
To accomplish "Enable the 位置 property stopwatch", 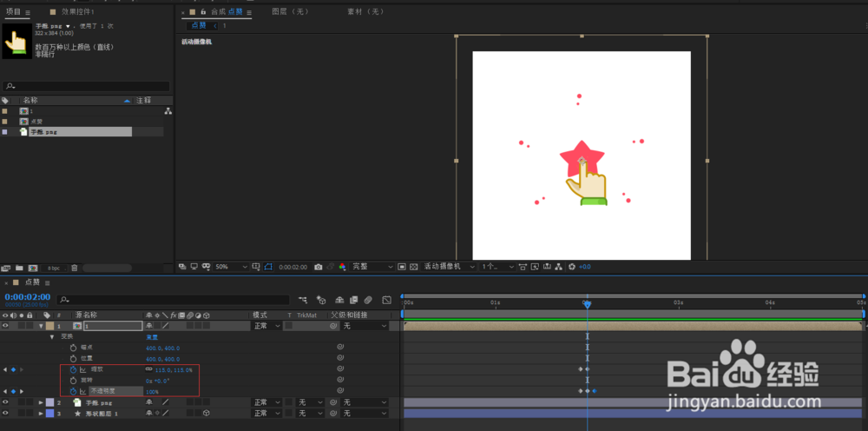I will (x=73, y=358).
